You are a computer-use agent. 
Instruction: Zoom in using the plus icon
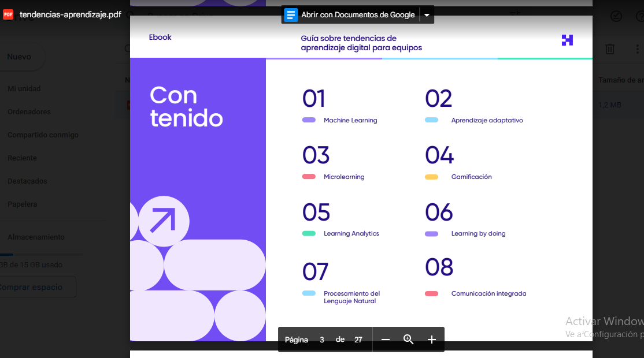(431, 340)
